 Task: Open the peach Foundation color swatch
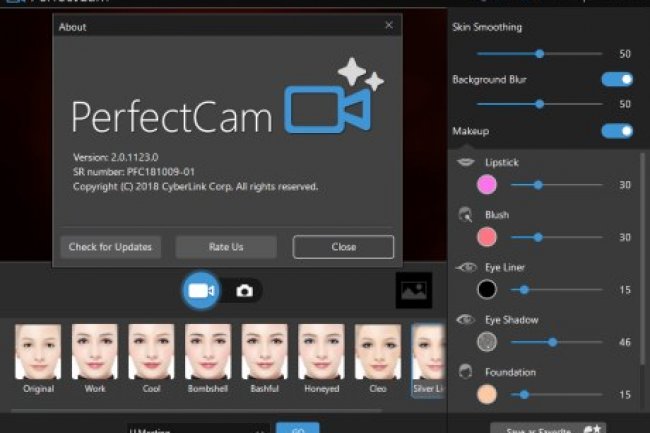click(x=487, y=394)
